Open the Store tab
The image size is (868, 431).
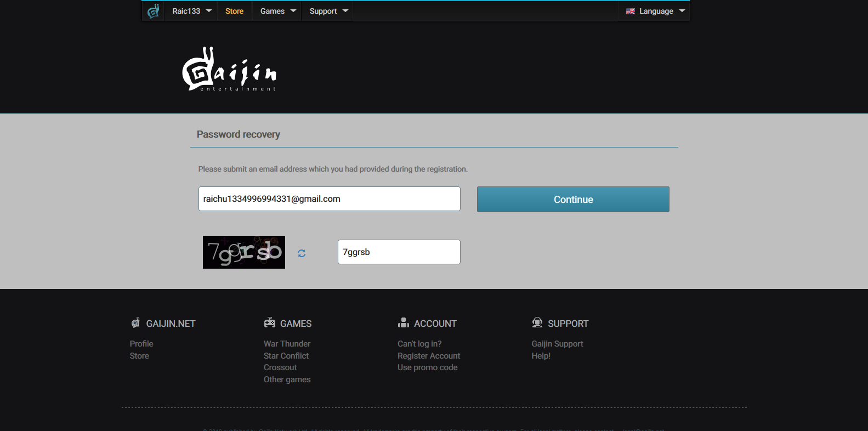[x=234, y=11]
